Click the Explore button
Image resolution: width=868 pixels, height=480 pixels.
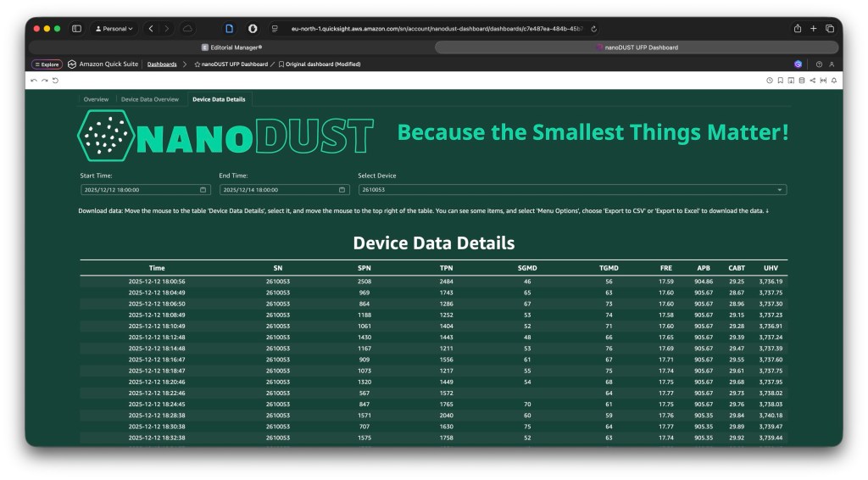tap(47, 64)
